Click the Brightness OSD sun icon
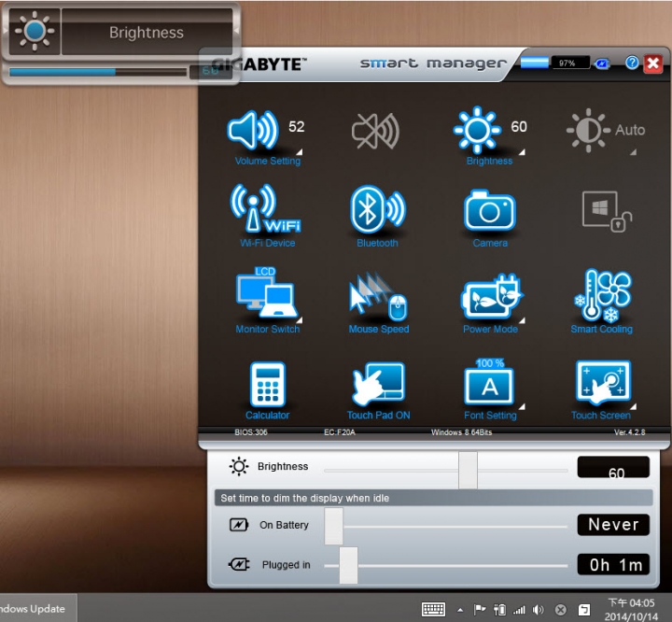 pos(35,32)
